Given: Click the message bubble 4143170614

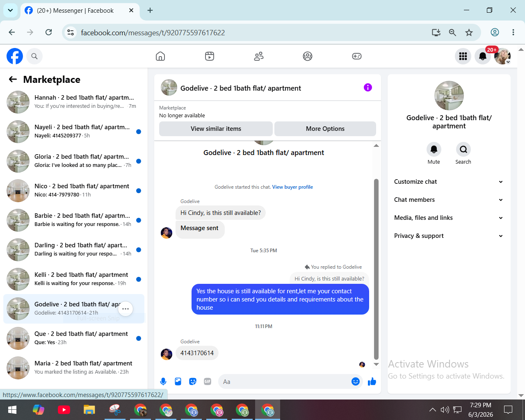Looking at the screenshot, I should click(197, 353).
